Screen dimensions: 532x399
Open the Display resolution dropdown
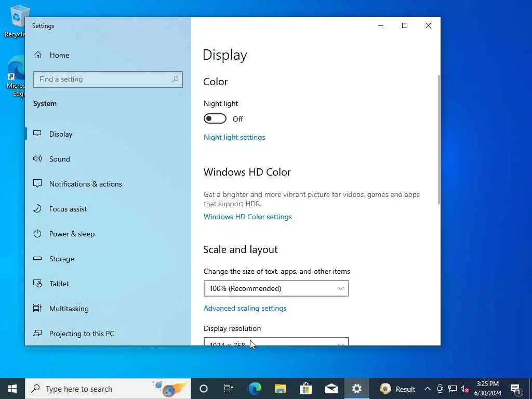(276, 341)
